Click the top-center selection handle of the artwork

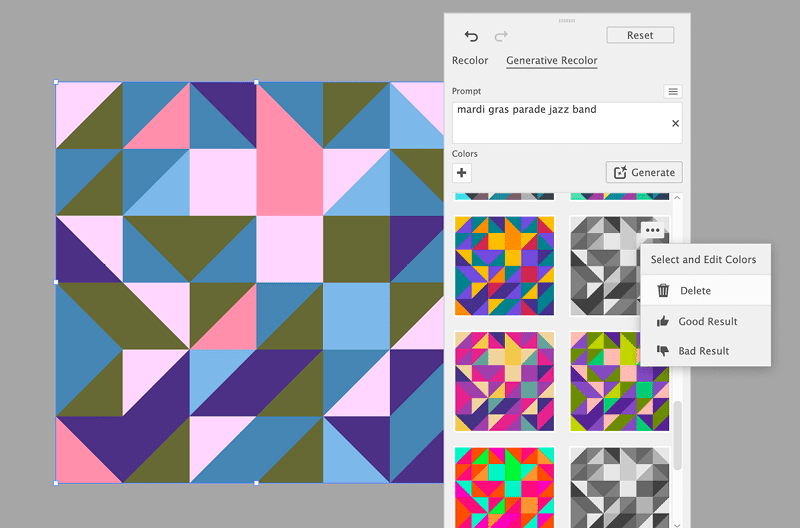(x=256, y=82)
